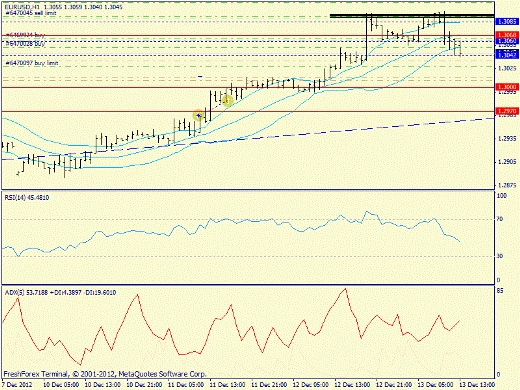
Task: Click the 1.2905 price scale label
Action: click(507, 162)
